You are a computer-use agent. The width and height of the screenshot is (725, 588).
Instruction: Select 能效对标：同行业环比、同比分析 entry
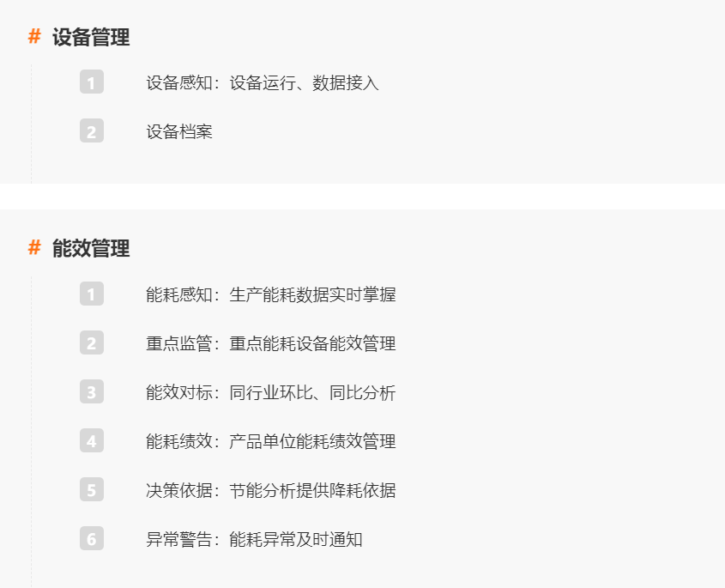pyautogui.click(x=271, y=393)
